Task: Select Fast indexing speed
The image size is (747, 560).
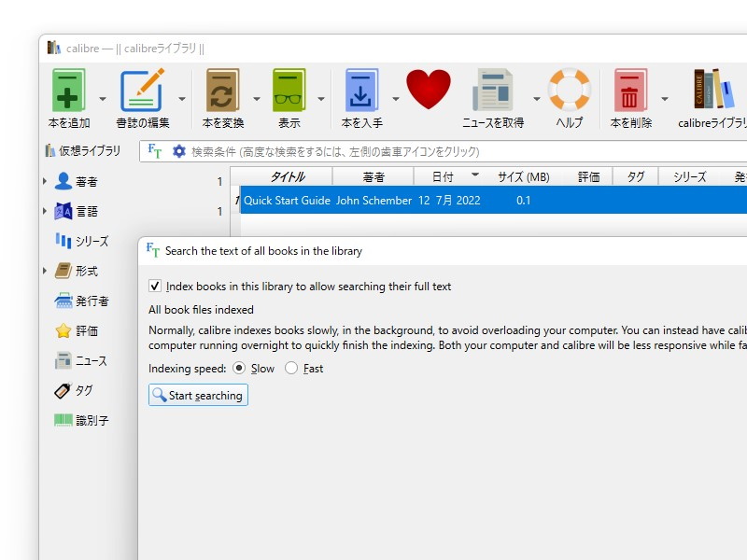Action: (x=291, y=368)
